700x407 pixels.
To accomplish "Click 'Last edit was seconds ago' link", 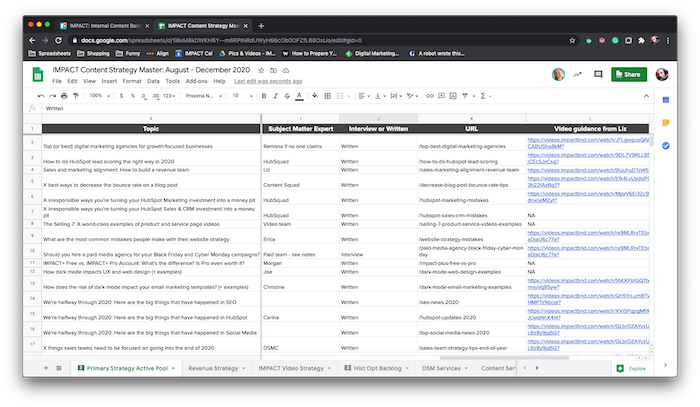I will [268, 81].
